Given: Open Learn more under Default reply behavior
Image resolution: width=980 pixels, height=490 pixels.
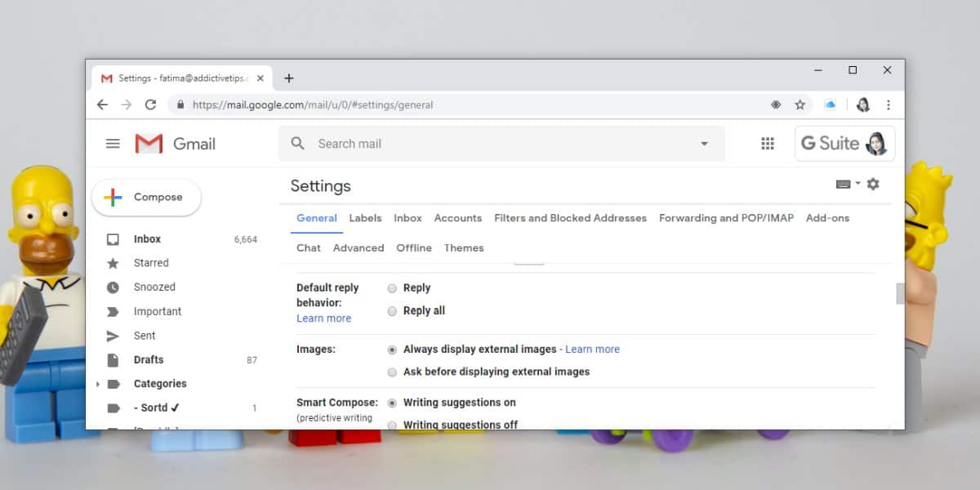Looking at the screenshot, I should pos(323,318).
